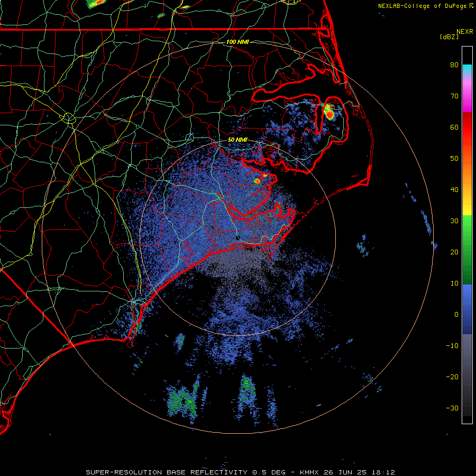The image size is (476, 476).
Task: Click the small red storm cell near river mouth
Action: (x=257, y=181)
